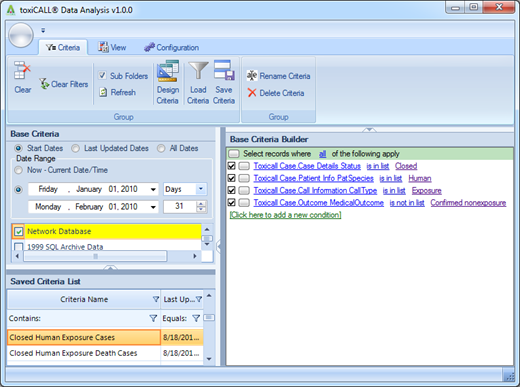Click the Confirmed nonexposure value link
520x387 pixels.
468,203
